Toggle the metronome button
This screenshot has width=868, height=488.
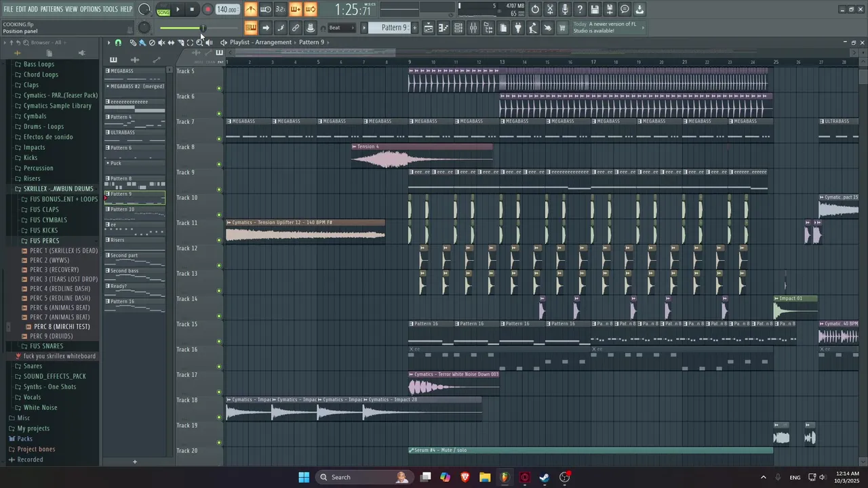tap(251, 9)
